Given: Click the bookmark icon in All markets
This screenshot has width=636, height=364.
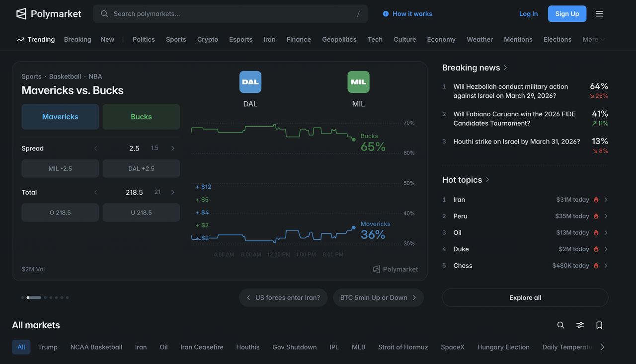Looking at the screenshot, I should coord(599,325).
